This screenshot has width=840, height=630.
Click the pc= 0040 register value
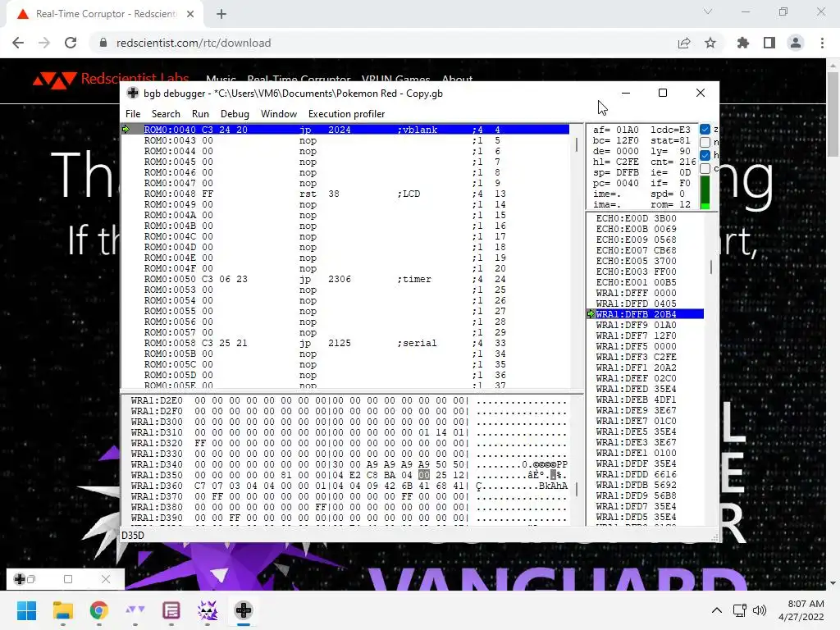[x=615, y=183]
